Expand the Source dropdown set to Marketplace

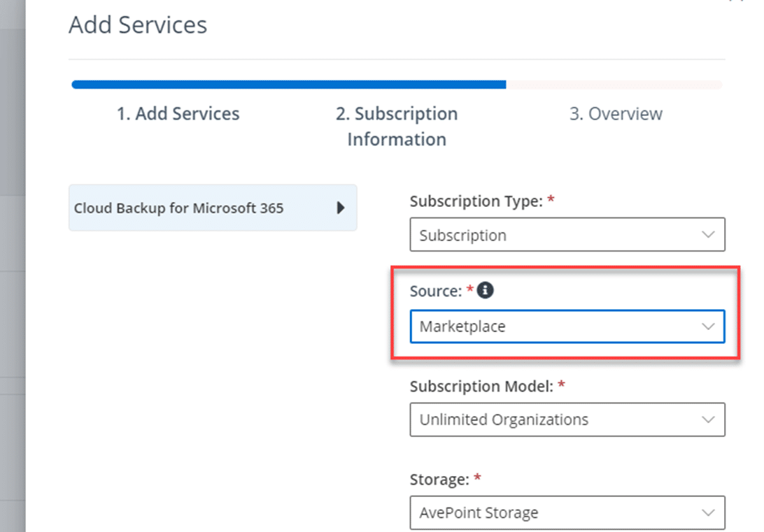pyautogui.click(x=567, y=326)
